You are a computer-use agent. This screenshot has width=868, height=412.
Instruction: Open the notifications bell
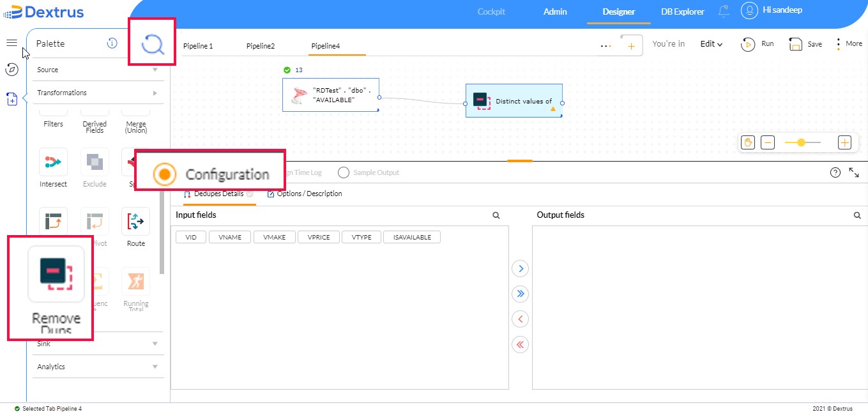coord(724,11)
